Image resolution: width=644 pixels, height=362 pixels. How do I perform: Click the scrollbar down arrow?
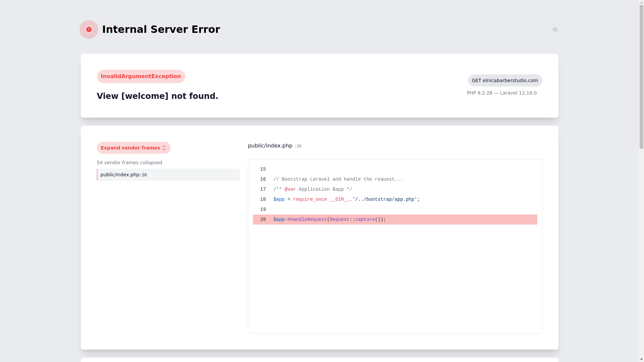[641, 359]
